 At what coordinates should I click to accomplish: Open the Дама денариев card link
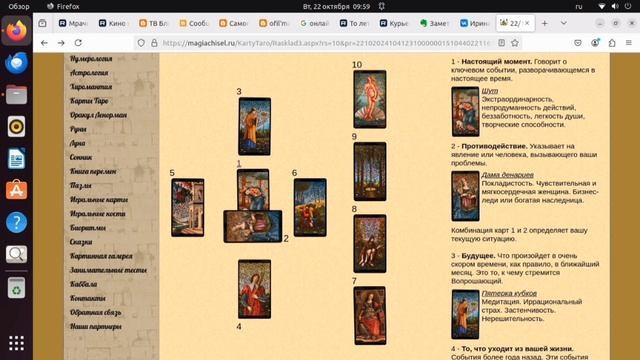click(x=507, y=175)
